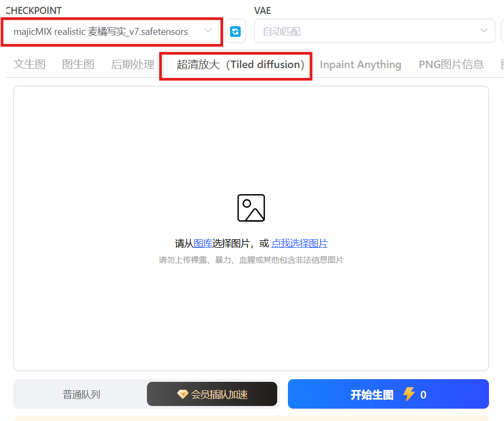Click the image placeholder icon in upload area
Viewport: 504px width, 421px height.
251,208
